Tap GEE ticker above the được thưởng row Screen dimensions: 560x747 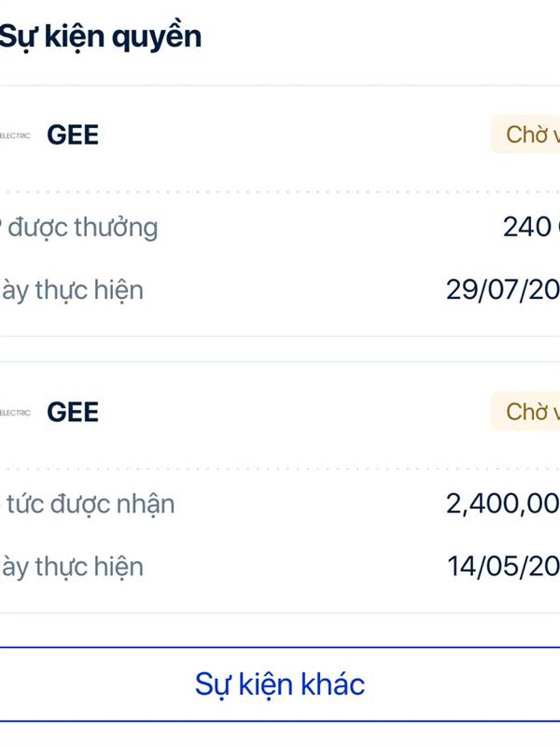tap(73, 134)
